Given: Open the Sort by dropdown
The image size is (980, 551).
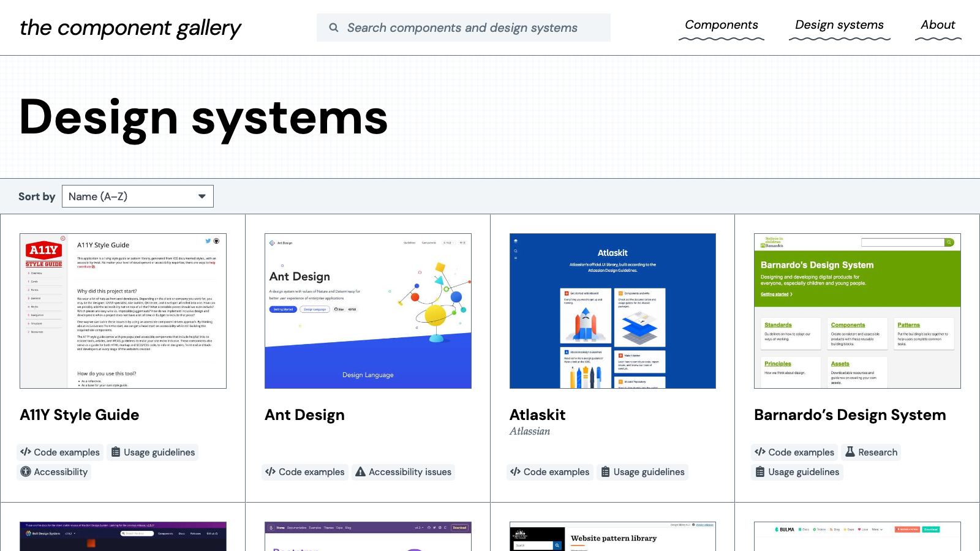Looking at the screenshot, I should tap(137, 197).
